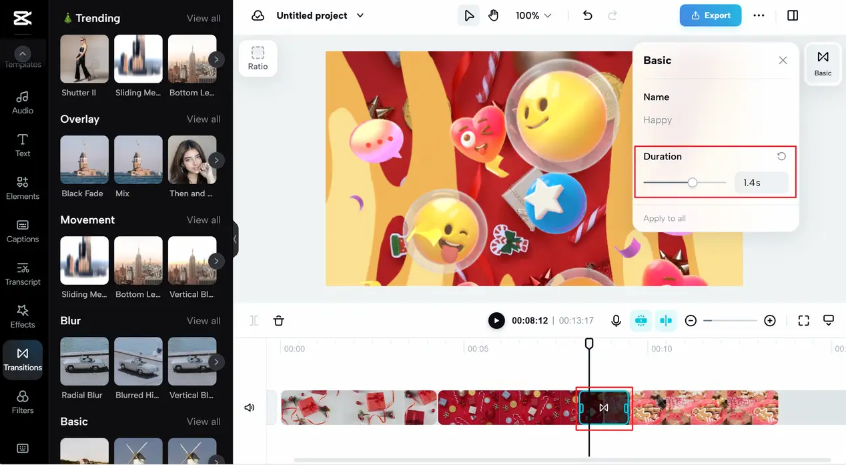Adjust the Duration slider handle
The image size is (846, 465).
coord(692,182)
